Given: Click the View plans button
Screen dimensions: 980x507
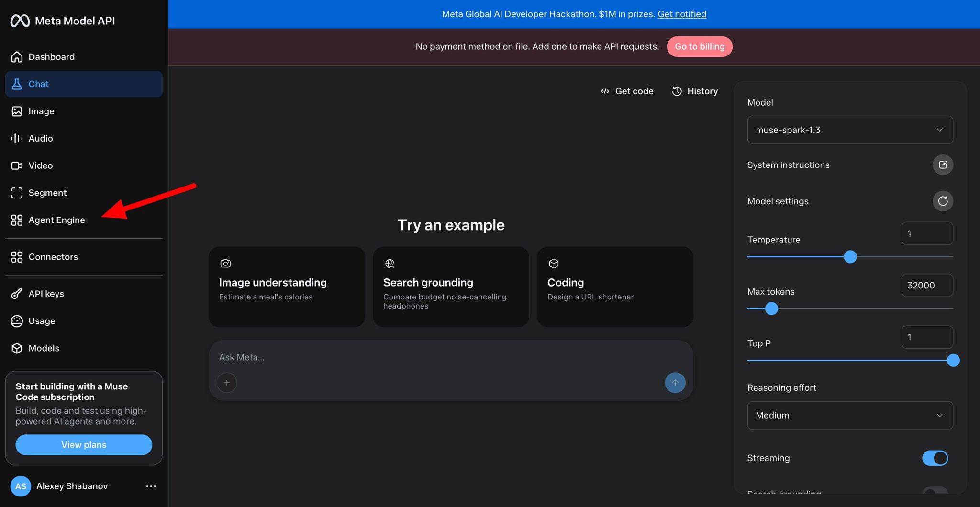Looking at the screenshot, I should point(84,445).
